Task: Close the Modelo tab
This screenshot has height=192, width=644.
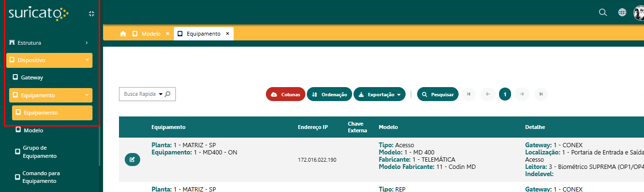Action: click(x=168, y=34)
